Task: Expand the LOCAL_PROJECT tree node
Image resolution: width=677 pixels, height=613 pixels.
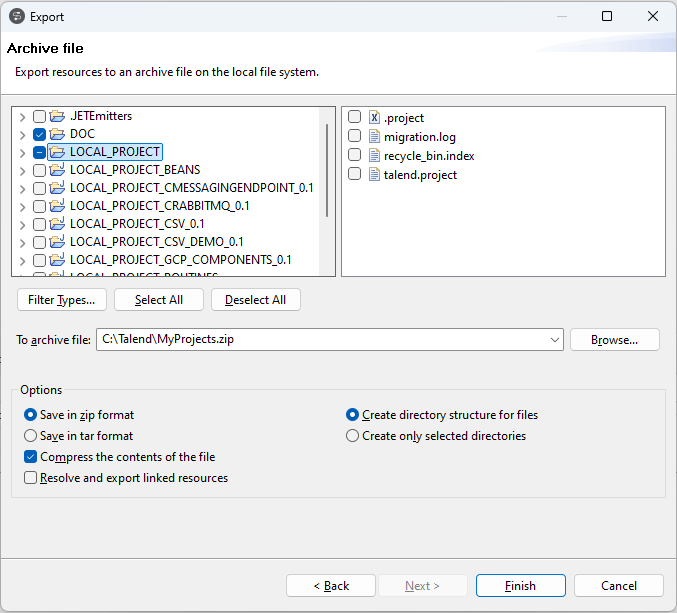Action: (x=22, y=152)
